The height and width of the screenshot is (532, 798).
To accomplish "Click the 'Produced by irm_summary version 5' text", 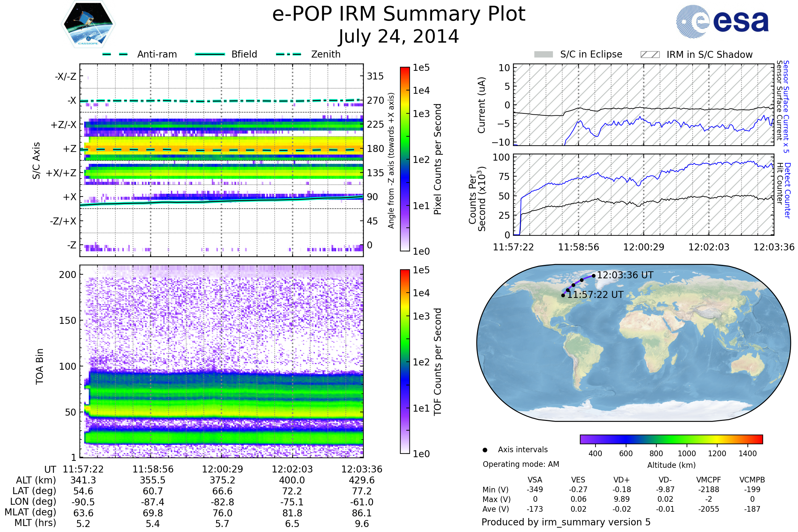I will tap(566, 522).
